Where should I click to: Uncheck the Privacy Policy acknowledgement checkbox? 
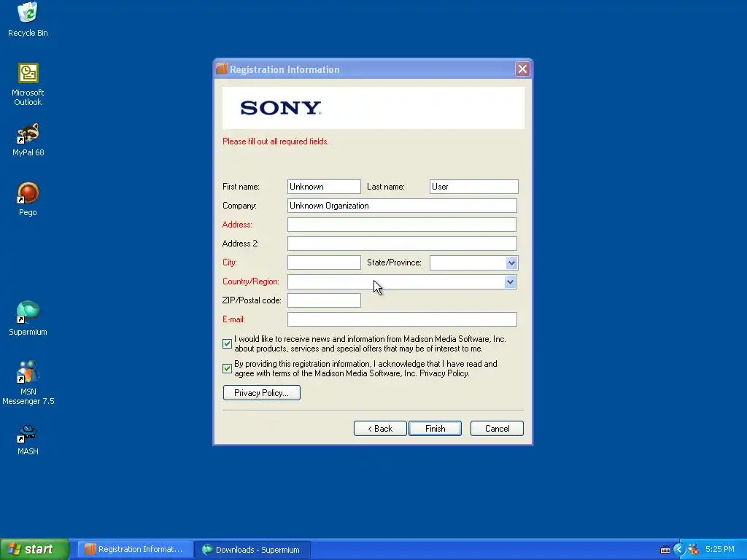pyautogui.click(x=228, y=368)
